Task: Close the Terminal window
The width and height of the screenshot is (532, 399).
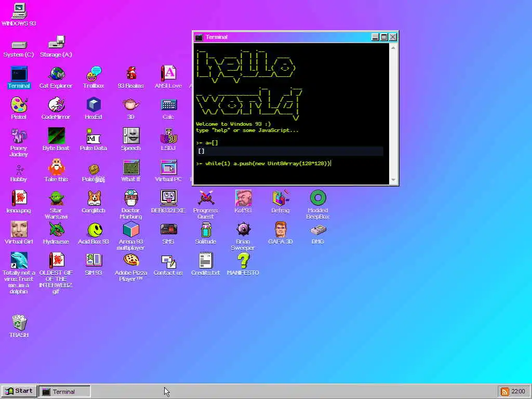Action: (x=393, y=37)
